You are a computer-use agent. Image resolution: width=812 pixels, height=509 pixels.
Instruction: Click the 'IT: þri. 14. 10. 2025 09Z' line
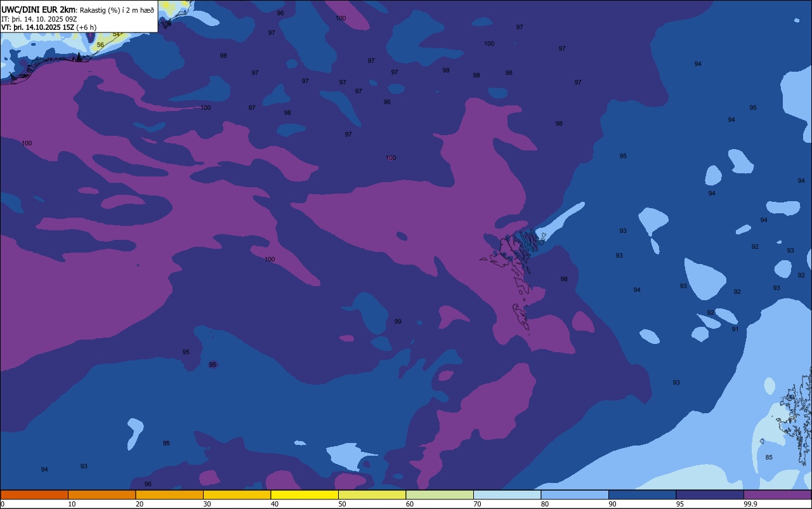[x=39, y=18]
